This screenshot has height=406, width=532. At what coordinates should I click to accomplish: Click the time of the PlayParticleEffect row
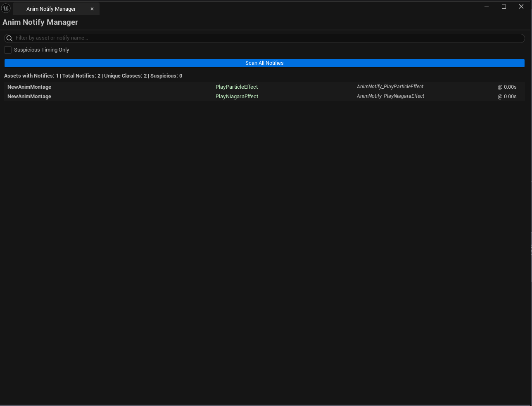coord(507,87)
